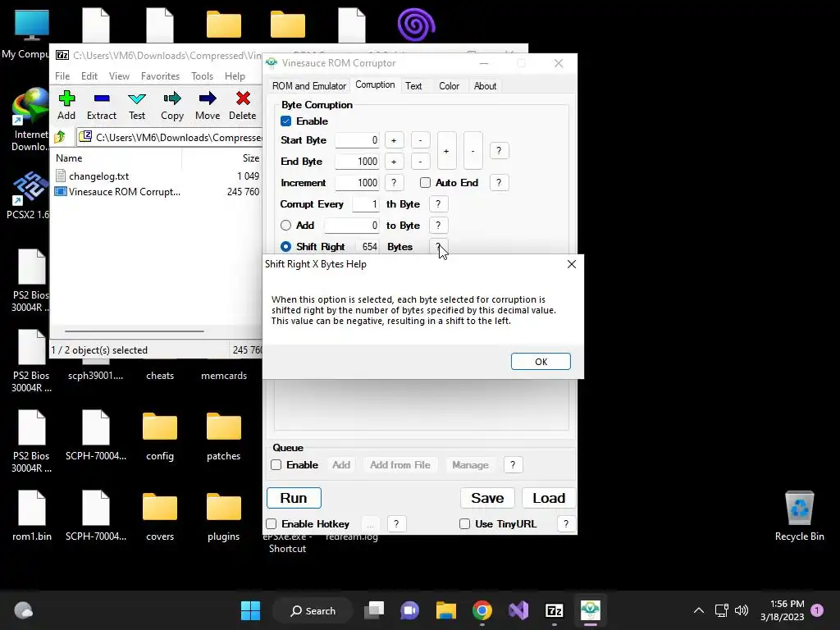
Task: Open the Windows Start menu
Action: click(x=250, y=610)
